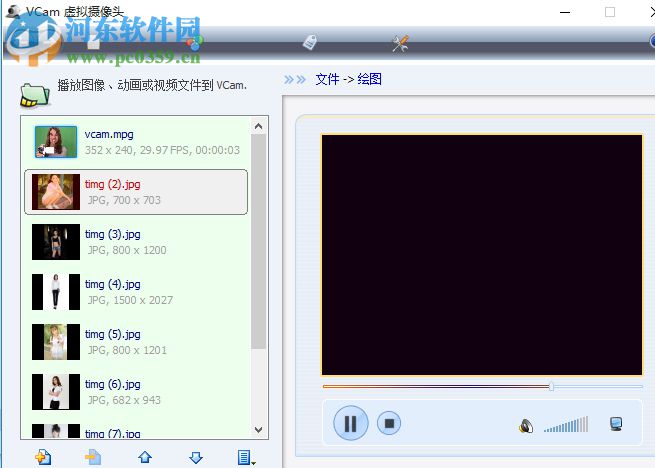Click the double chevron breadcrumb icon
The image size is (655, 468).
click(295, 79)
